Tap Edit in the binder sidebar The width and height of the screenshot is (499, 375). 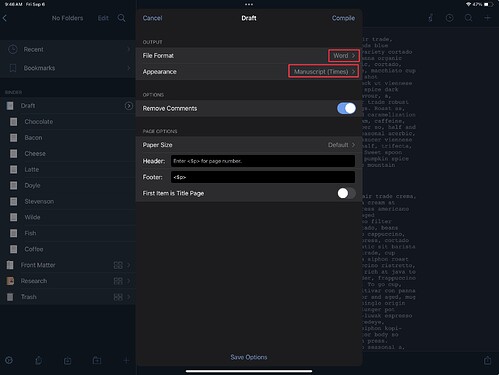(103, 18)
